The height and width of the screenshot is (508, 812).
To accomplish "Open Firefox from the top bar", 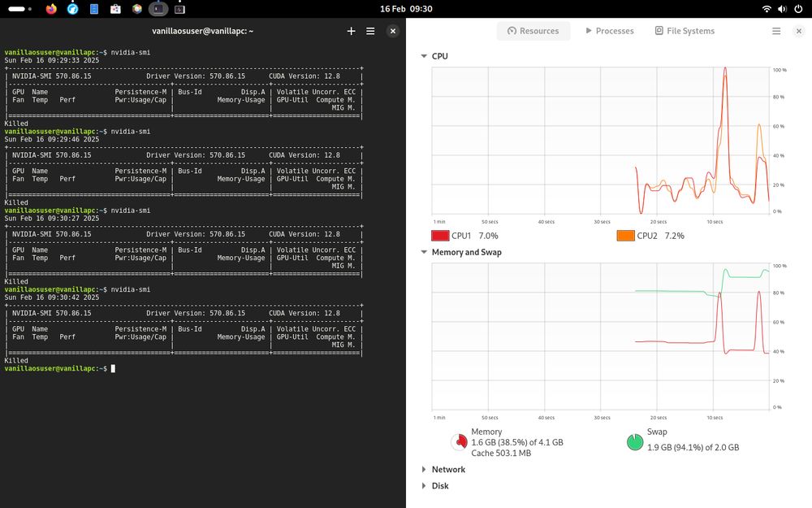I will click(50, 9).
